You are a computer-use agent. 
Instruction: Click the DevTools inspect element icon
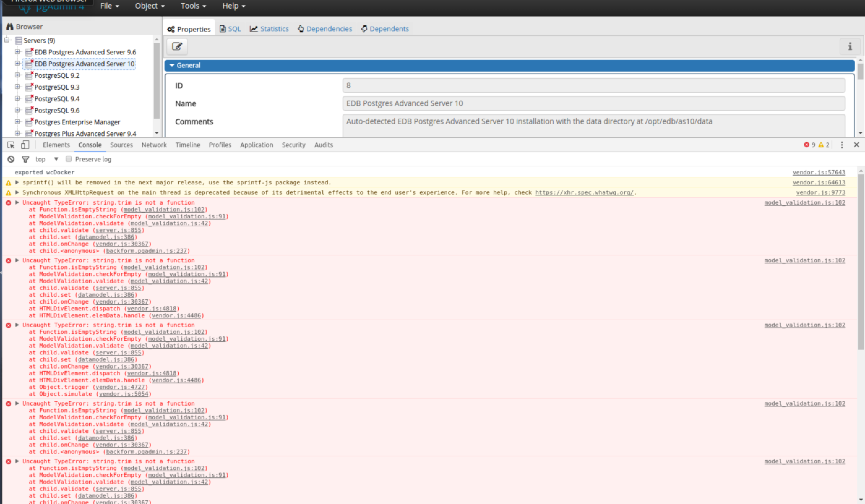point(11,145)
